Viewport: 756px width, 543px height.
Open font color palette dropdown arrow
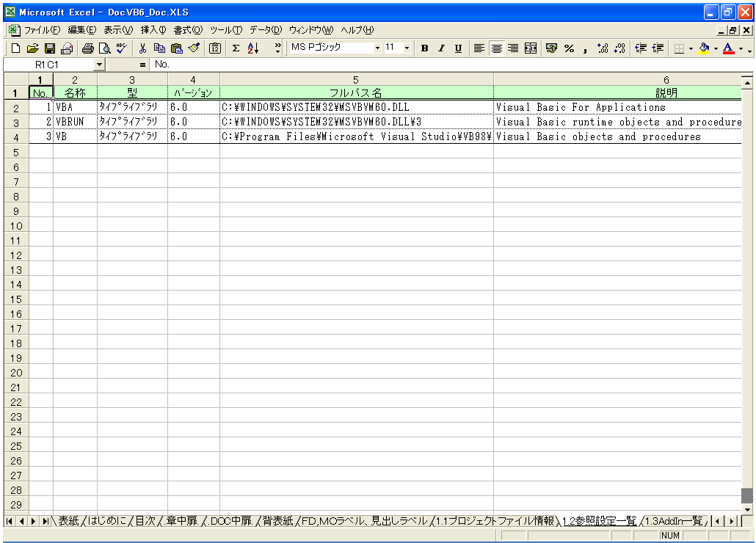click(x=741, y=48)
